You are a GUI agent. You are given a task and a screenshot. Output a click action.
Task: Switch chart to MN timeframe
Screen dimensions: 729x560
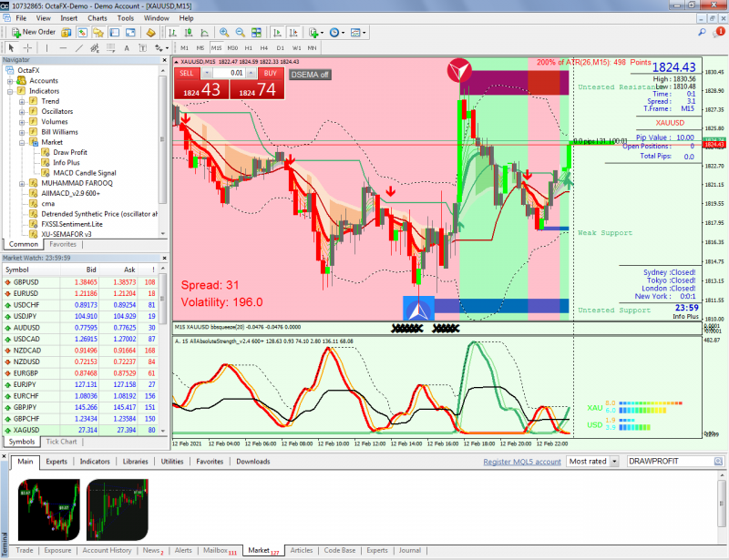[x=312, y=48]
